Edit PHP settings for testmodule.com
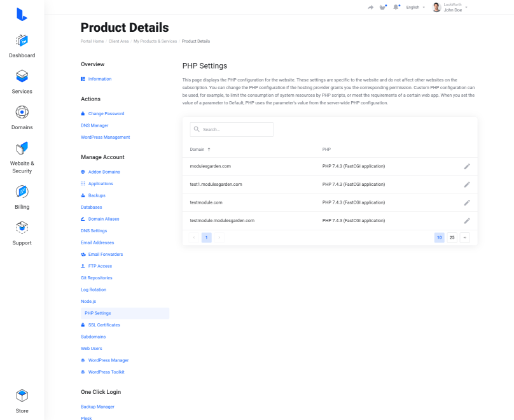Image resolution: width=514 pixels, height=420 pixels. [x=467, y=202]
